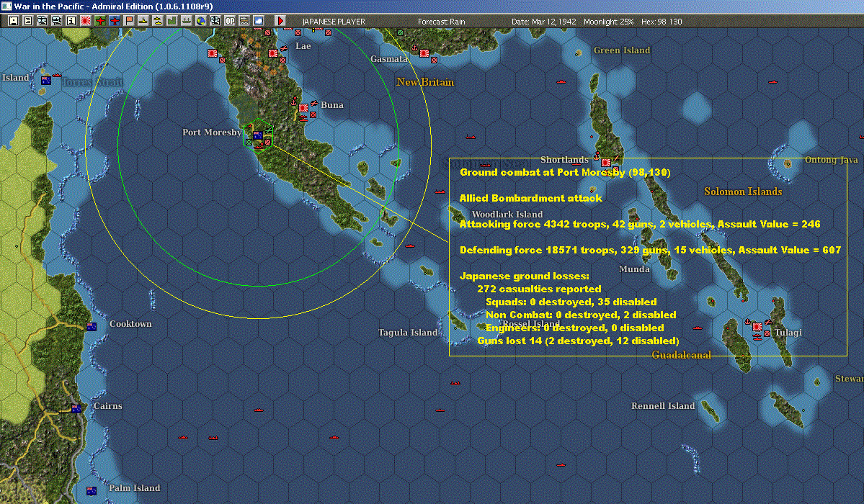Select the Japanese base icon at Shortlands
The width and height of the screenshot is (864, 504).
606,163
